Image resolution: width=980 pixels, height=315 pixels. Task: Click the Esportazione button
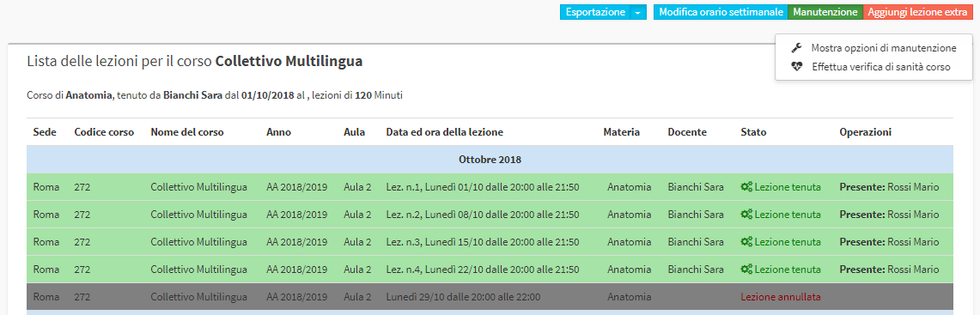coord(594,13)
